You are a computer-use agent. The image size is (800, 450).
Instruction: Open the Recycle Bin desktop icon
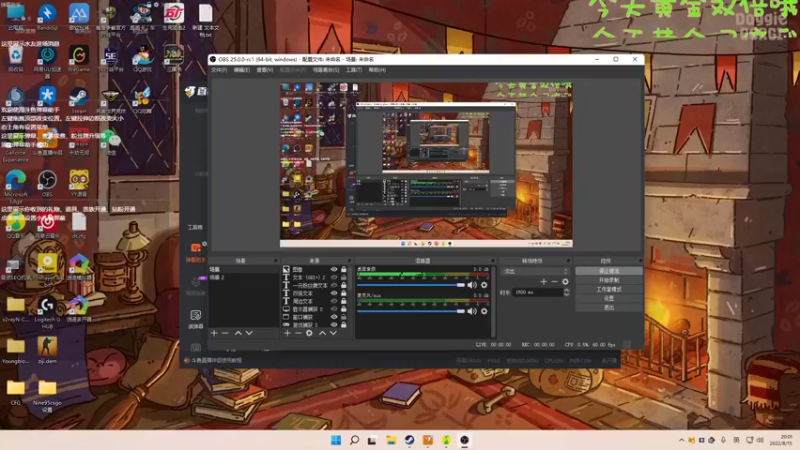(16, 58)
